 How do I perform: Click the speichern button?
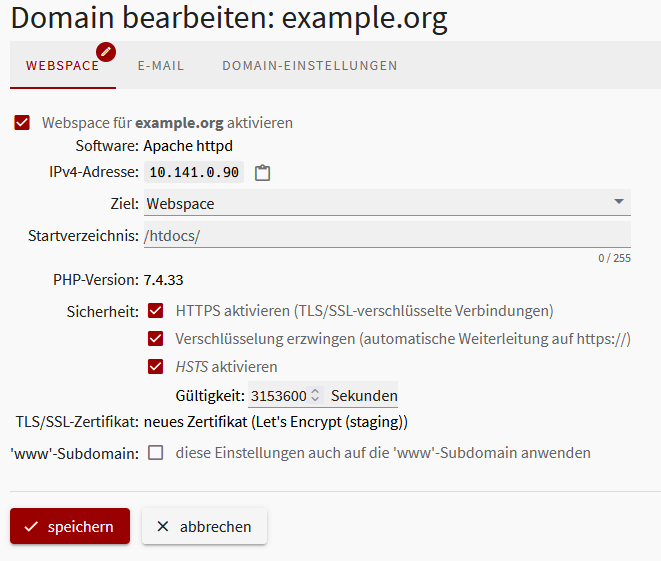[x=70, y=526]
